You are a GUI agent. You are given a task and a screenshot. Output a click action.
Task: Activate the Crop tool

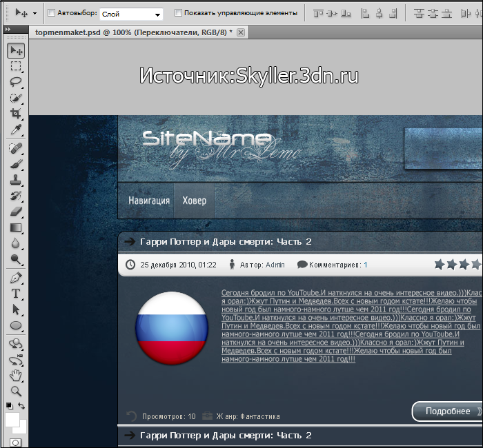(x=16, y=114)
